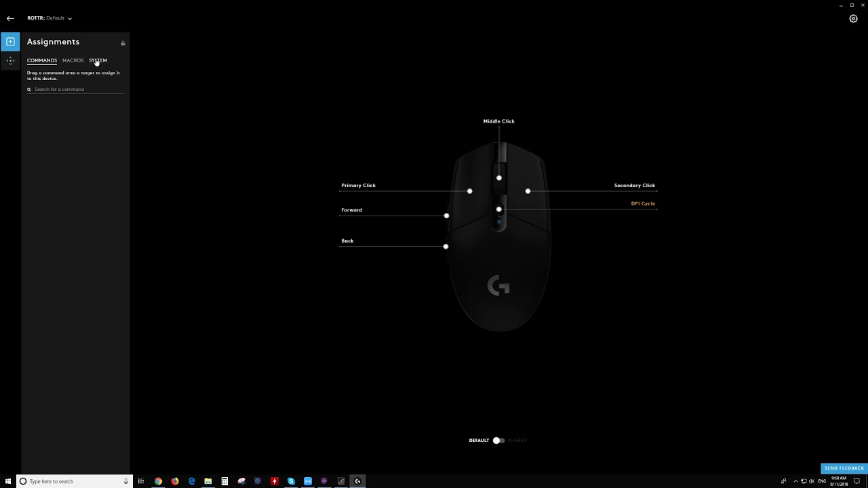Open the taskbar clock and date

(x=839, y=481)
